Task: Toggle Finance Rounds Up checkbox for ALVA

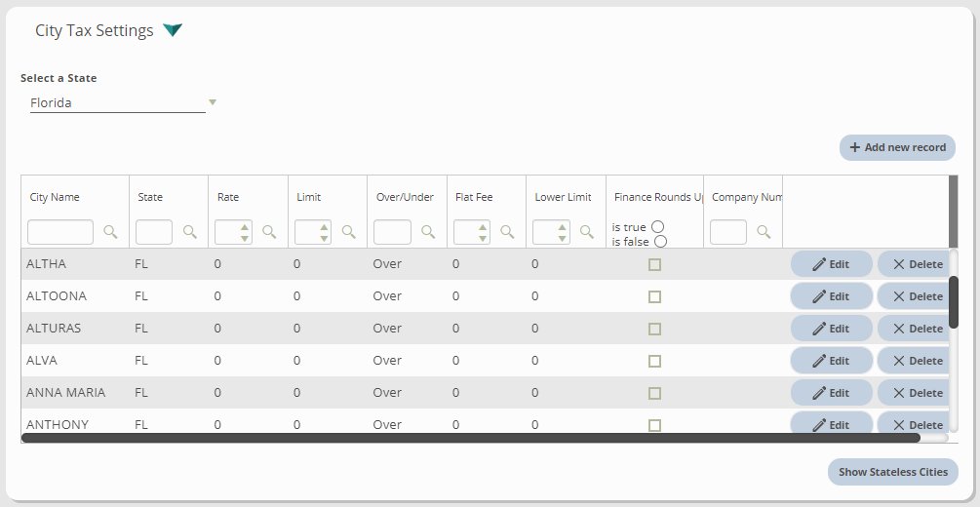Action: pyautogui.click(x=654, y=361)
